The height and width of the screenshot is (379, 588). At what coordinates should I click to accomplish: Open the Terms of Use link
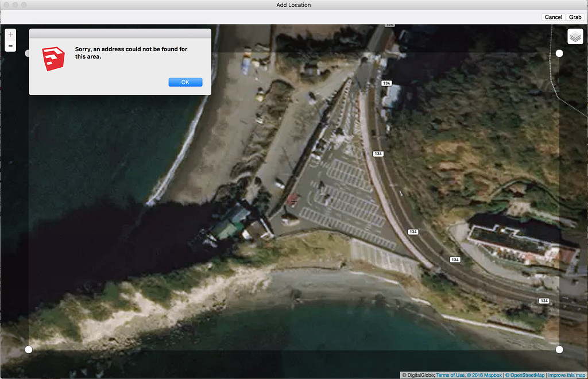[x=451, y=374]
